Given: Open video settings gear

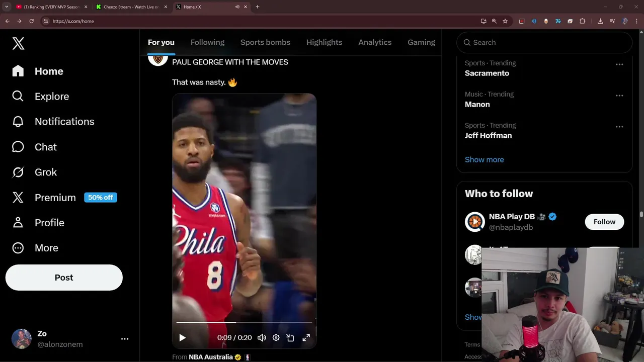Looking at the screenshot, I should (276, 338).
